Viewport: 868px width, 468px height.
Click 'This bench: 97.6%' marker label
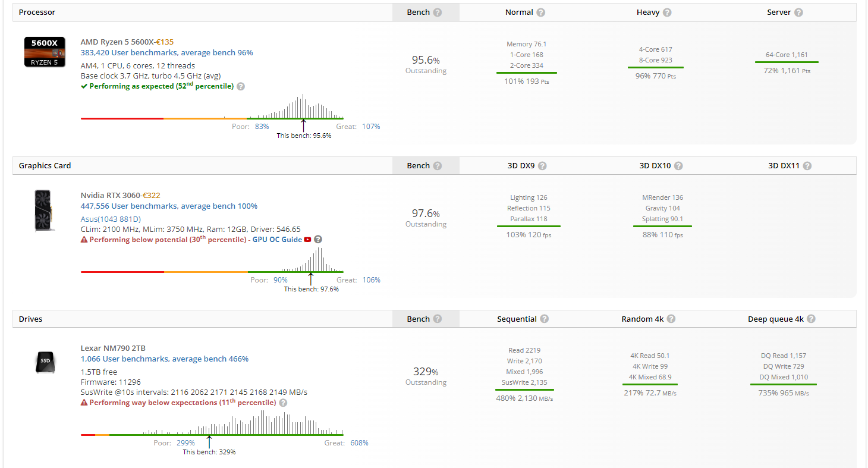click(311, 289)
